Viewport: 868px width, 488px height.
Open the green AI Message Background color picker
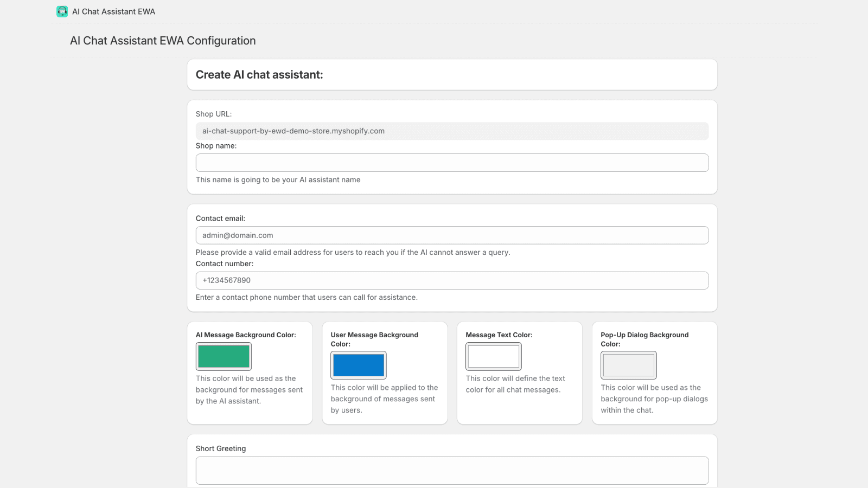pyautogui.click(x=224, y=356)
